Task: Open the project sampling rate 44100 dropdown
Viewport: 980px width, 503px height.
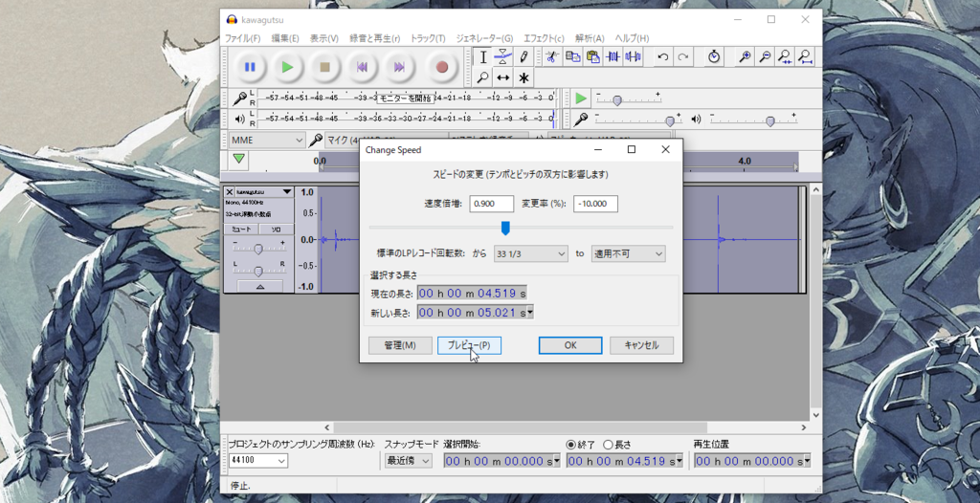Action: click(258, 461)
